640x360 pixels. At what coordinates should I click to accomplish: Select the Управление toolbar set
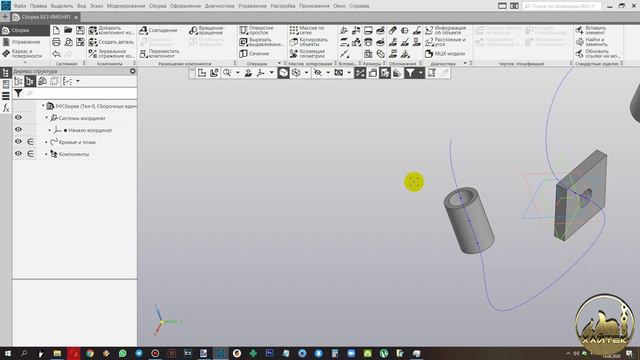(x=25, y=42)
